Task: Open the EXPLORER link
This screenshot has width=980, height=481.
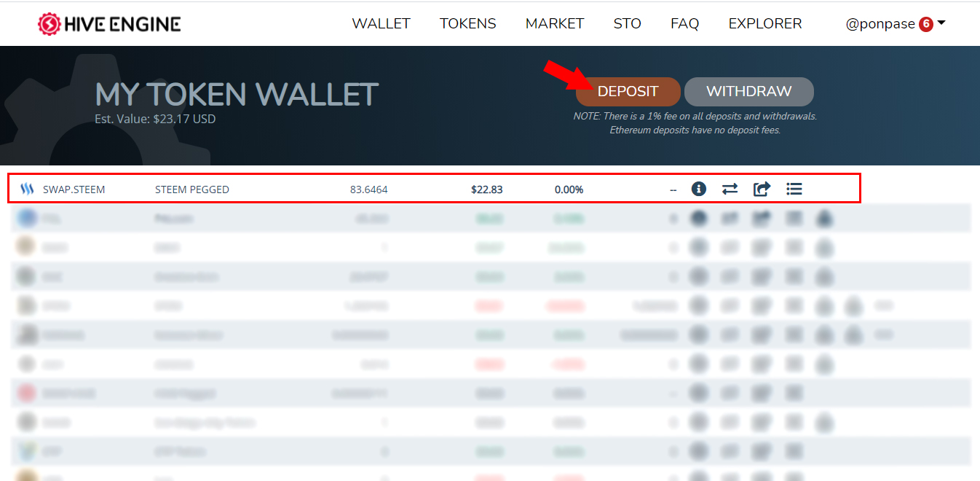Action: [x=764, y=23]
